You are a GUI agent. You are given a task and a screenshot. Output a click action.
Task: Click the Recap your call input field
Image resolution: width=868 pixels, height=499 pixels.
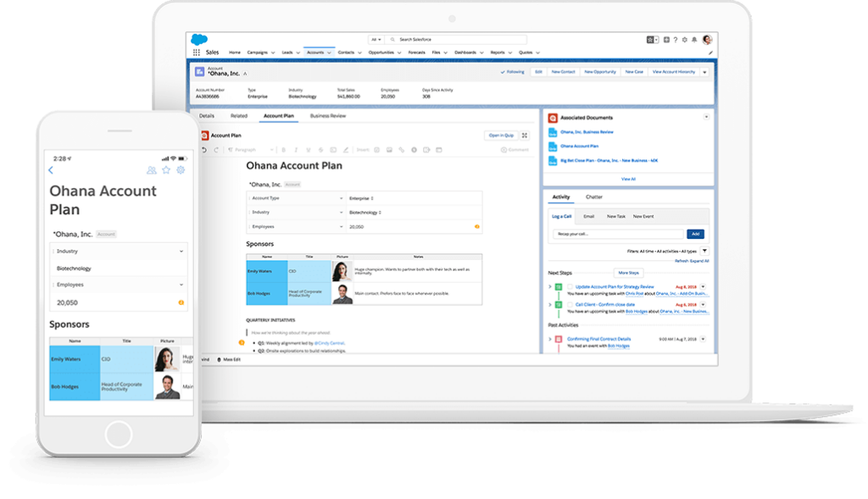(x=617, y=234)
